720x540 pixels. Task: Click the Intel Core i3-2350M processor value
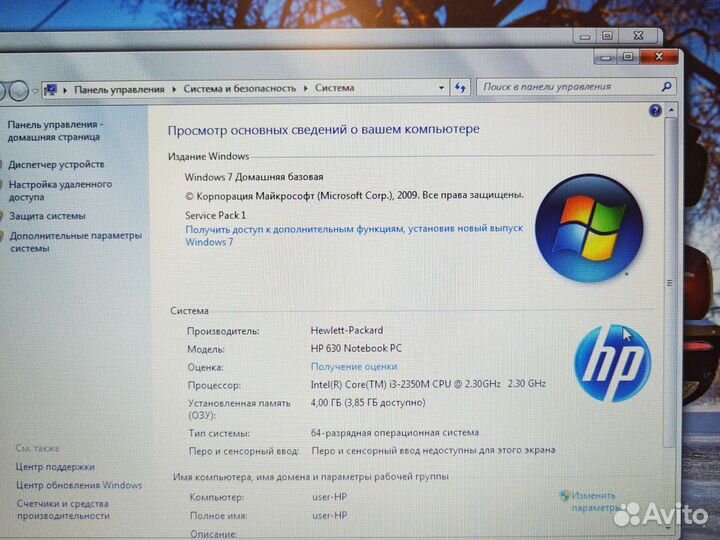pos(428,384)
